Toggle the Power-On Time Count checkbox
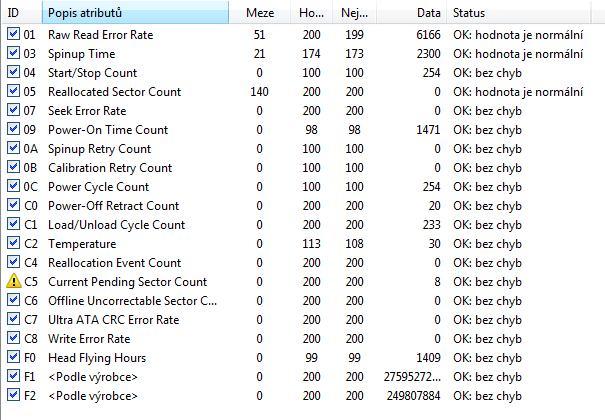Viewport: 605px width, 420px height. pyautogui.click(x=13, y=128)
